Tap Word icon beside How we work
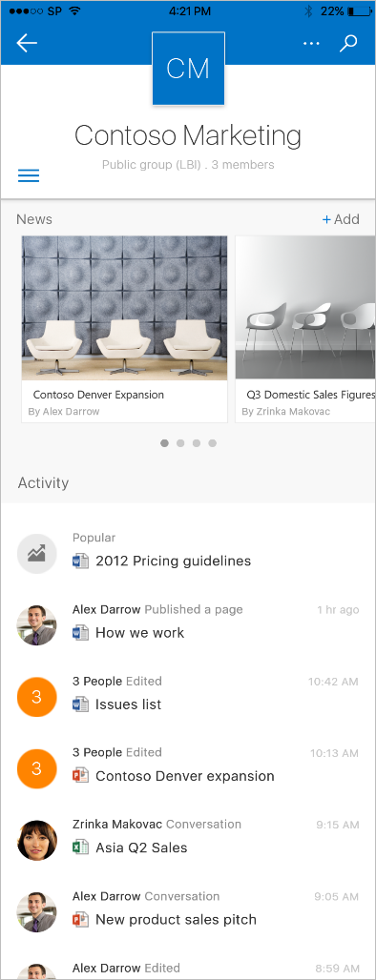The image size is (376, 980). 80,632
